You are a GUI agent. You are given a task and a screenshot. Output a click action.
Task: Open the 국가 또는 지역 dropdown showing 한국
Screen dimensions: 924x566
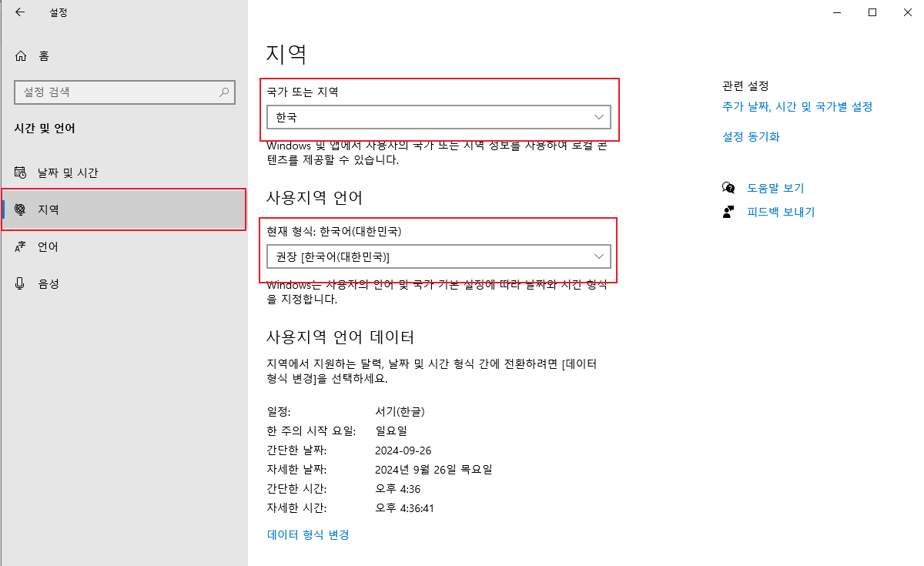[438, 117]
